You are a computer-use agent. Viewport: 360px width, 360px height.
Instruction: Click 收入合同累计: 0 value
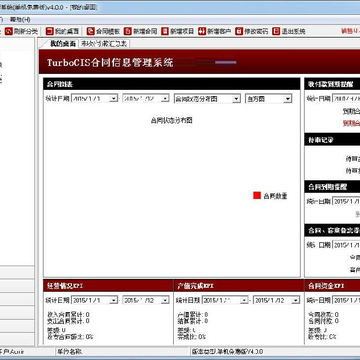point(68,314)
